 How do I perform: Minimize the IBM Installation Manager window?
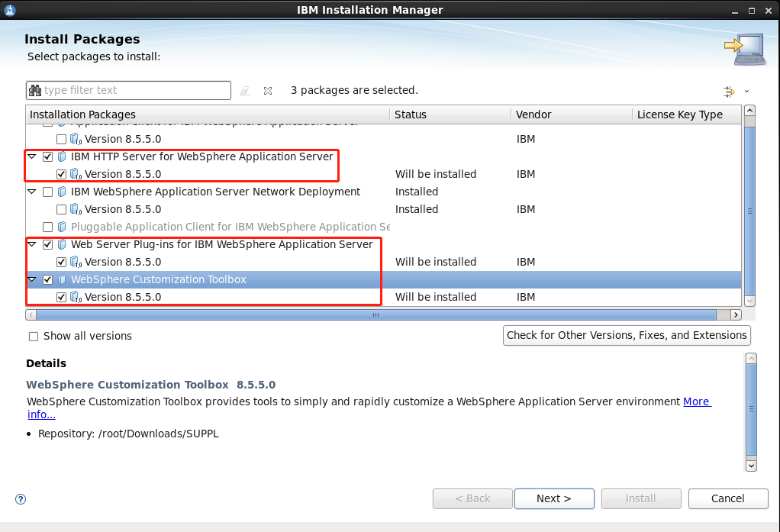pyautogui.click(x=735, y=11)
